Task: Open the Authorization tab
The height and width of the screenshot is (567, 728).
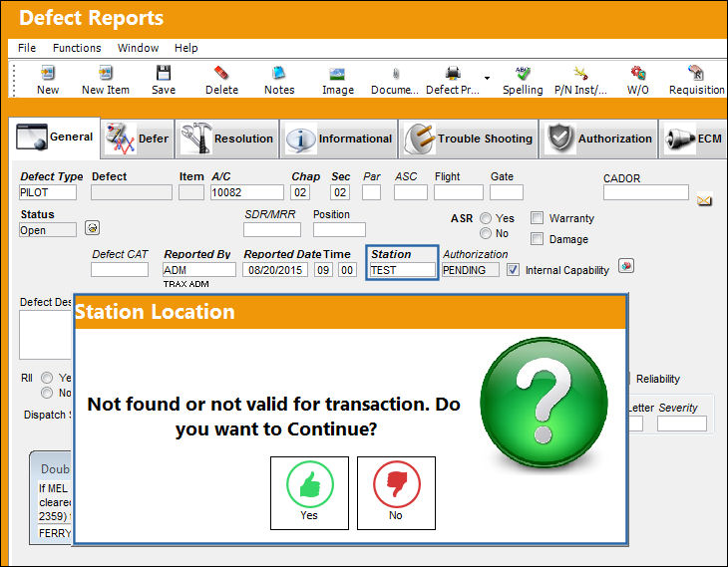Action: (x=598, y=139)
